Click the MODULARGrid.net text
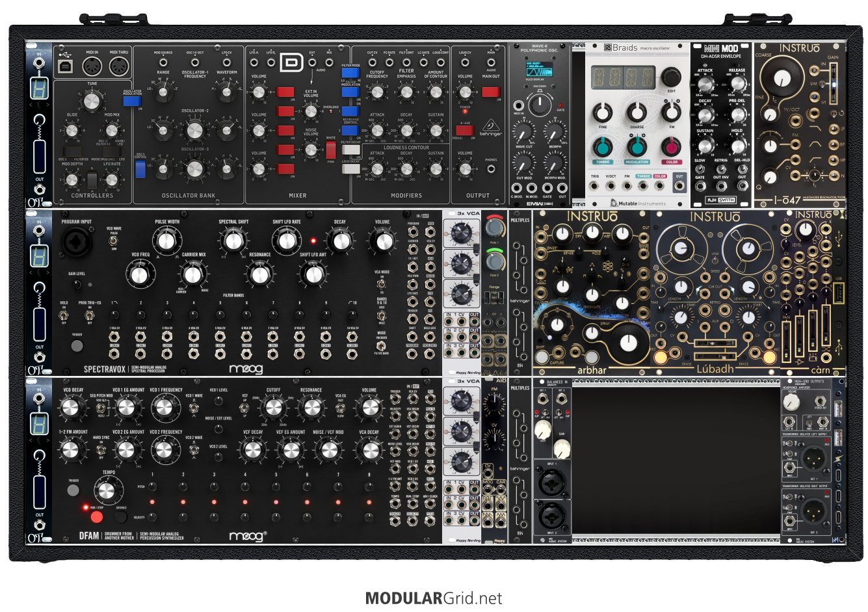 (434, 598)
